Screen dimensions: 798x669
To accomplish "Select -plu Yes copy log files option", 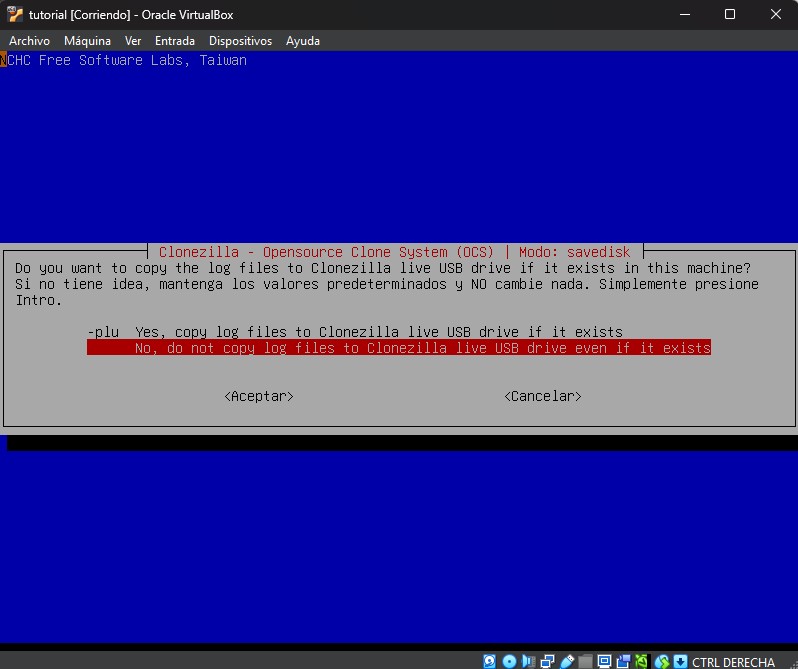I will 355,332.
